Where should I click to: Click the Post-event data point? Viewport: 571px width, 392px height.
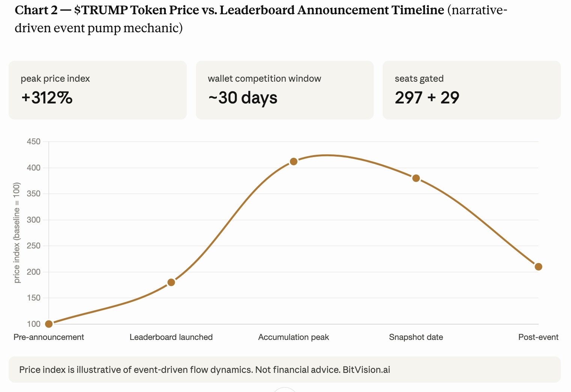click(x=538, y=267)
